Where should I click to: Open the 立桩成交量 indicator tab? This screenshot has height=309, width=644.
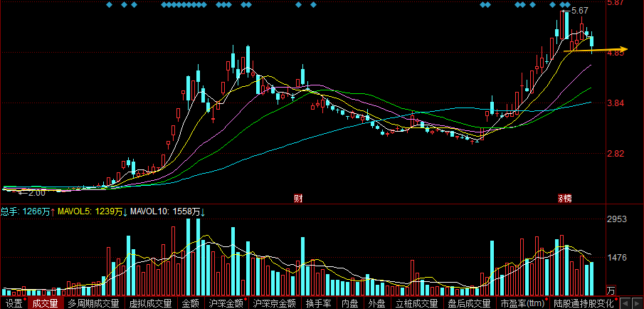(x=416, y=303)
